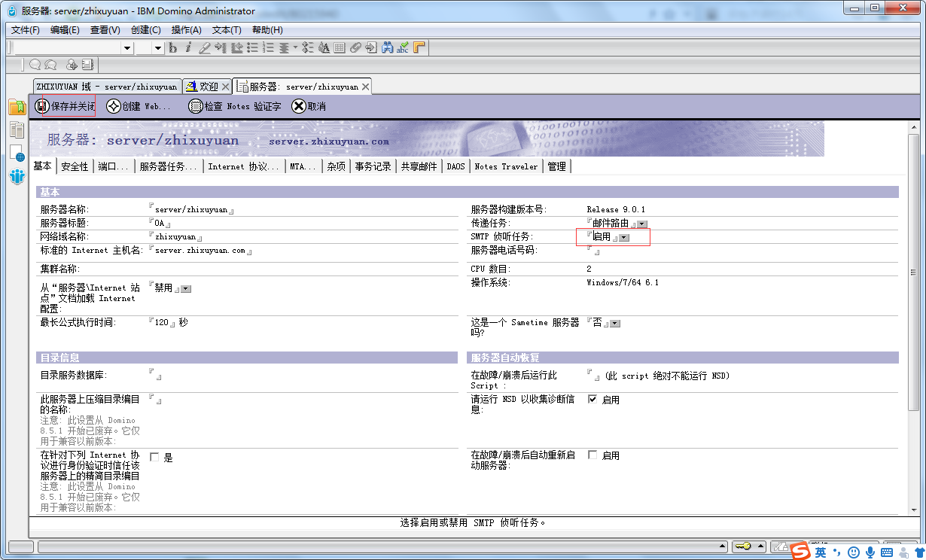Edit the 服务器电话号码 field
Image resolution: width=926 pixels, height=560 pixels.
pyautogui.click(x=593, y=251)
